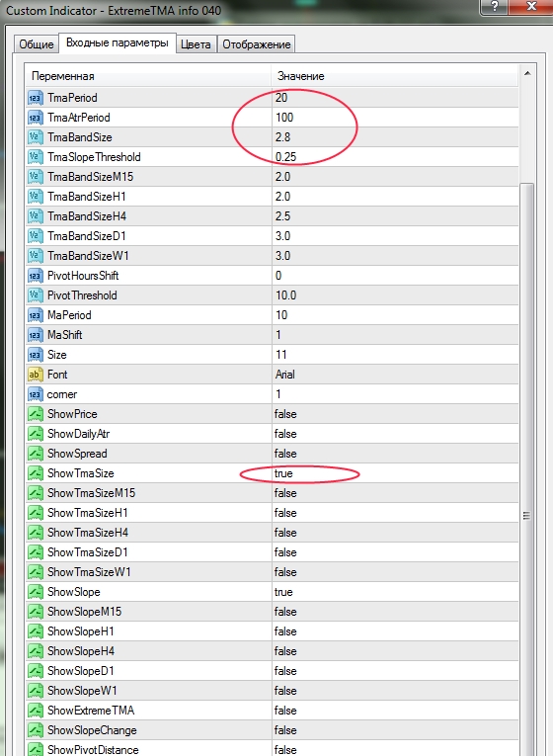Click the Size value 11

[x=280, y=355]
